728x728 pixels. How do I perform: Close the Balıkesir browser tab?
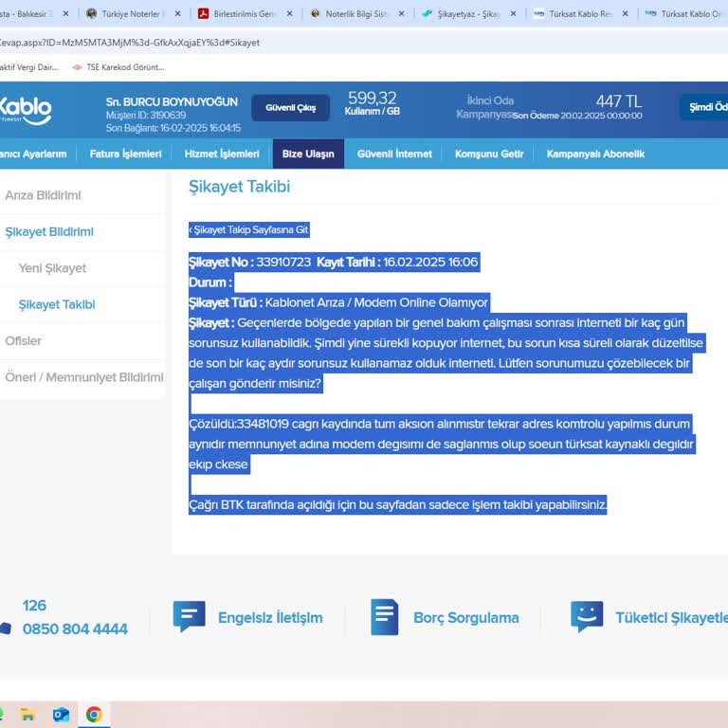pos(65,14)
